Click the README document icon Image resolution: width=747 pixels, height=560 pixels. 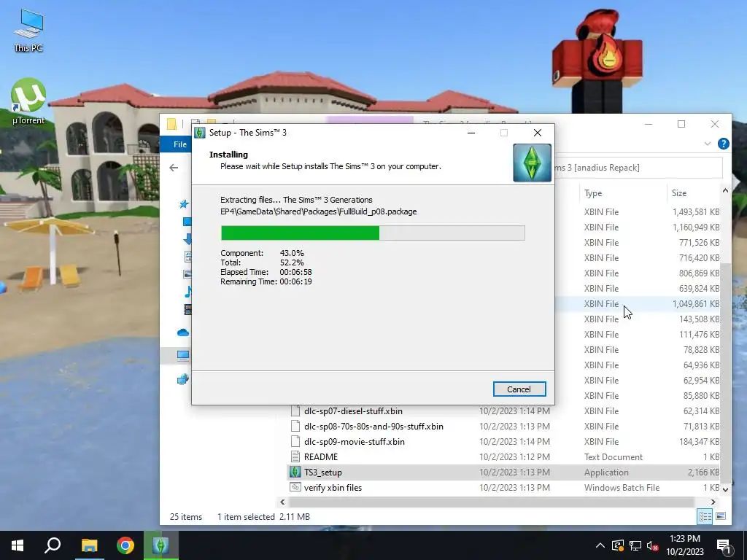click(295, 456)
